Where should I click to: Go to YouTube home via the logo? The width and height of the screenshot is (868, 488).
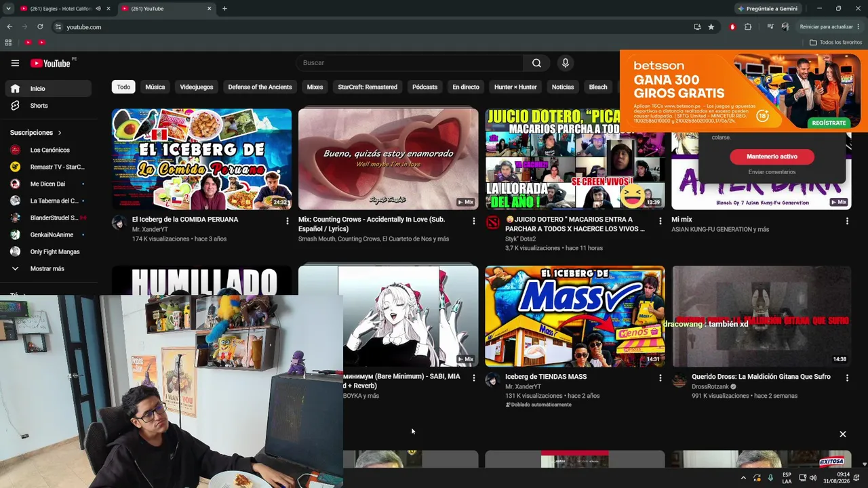[x=50, y=63]
